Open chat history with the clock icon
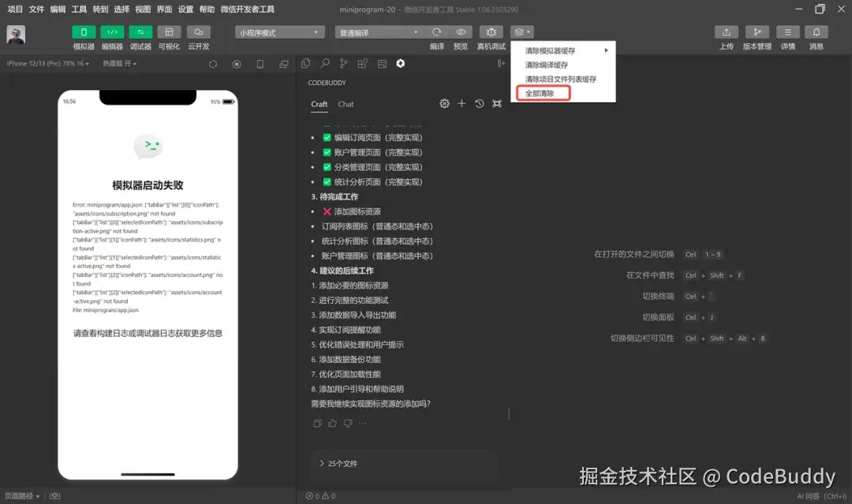Viewport: 852px width, 504px height. coord(479,103)
